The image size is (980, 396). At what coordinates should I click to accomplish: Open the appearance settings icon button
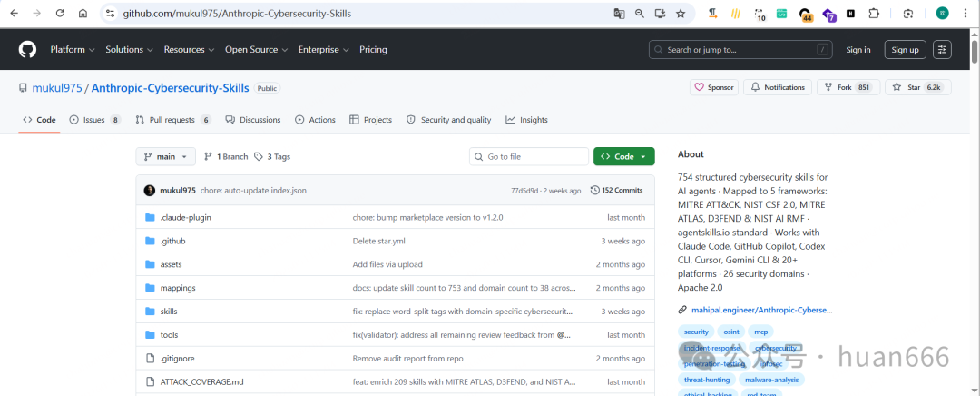point(942,49)
